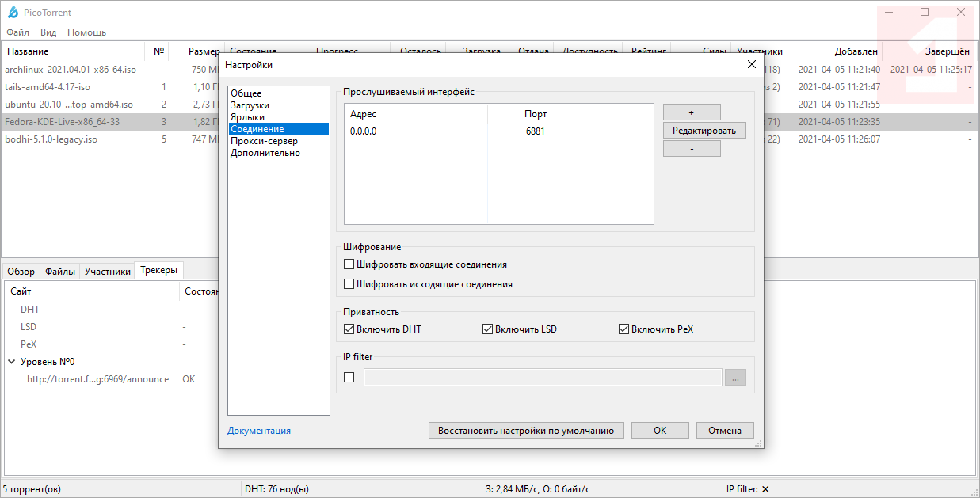Click the Порт column header
This screenshot has width=980, height=498.
[519, 114]
